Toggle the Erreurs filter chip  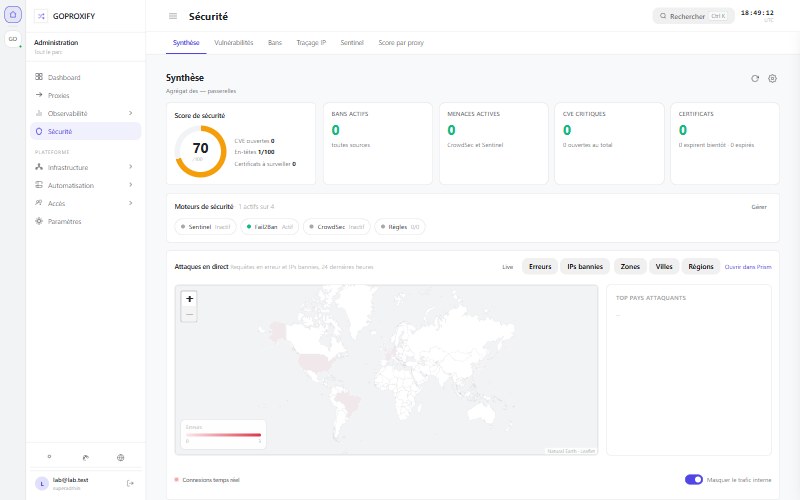coord(540,267)
